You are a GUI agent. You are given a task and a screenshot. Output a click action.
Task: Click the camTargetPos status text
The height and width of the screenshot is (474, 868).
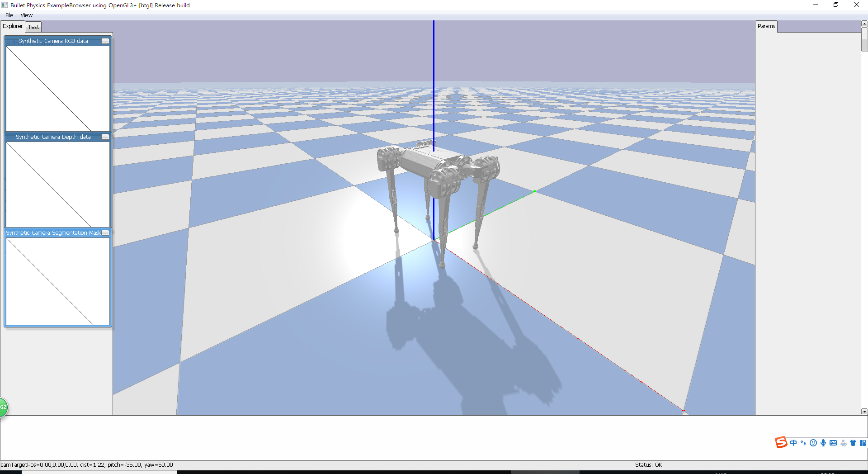coord(87,465)
